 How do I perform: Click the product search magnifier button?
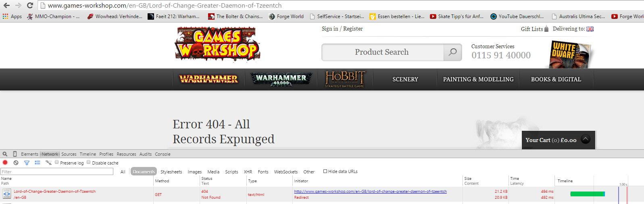[453, 52]
